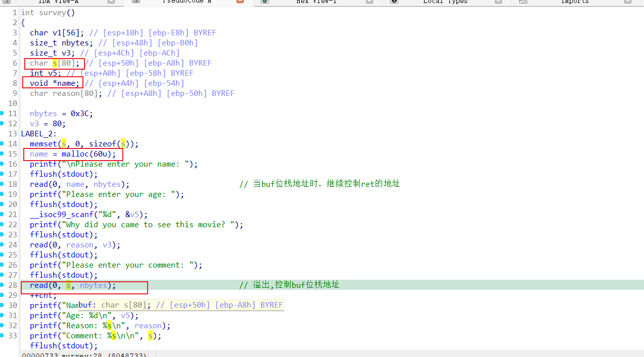Switch to the IDA View-A tab
This screenshot has width=644, height=357.
58,2
